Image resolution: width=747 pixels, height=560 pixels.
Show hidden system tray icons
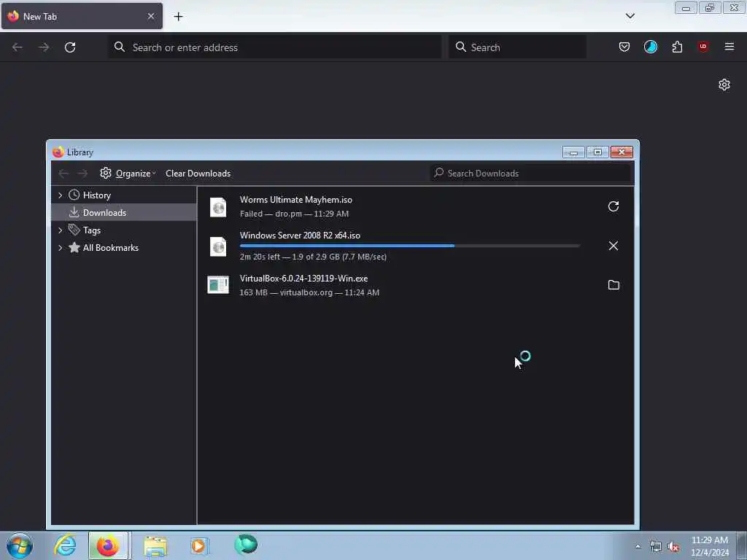[x=638, y=547]
